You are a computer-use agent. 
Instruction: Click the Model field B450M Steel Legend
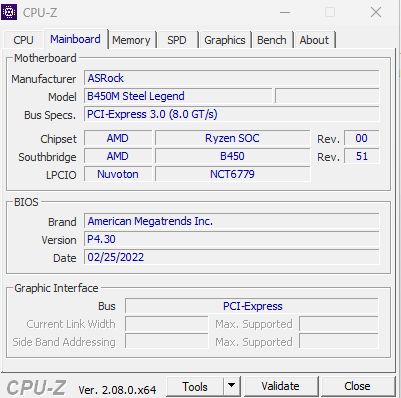(178, 96)
